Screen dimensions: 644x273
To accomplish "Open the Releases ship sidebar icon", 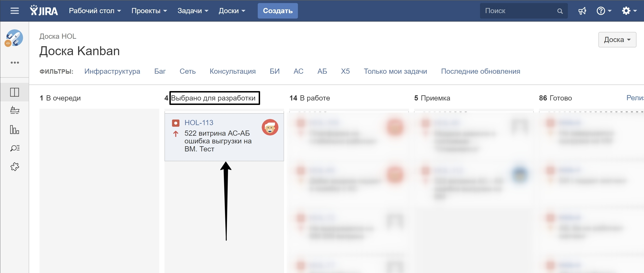I will pos(15,110).
